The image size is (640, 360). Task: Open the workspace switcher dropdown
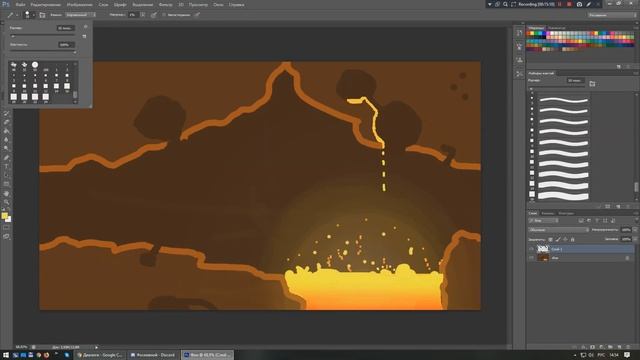(612, 15)
